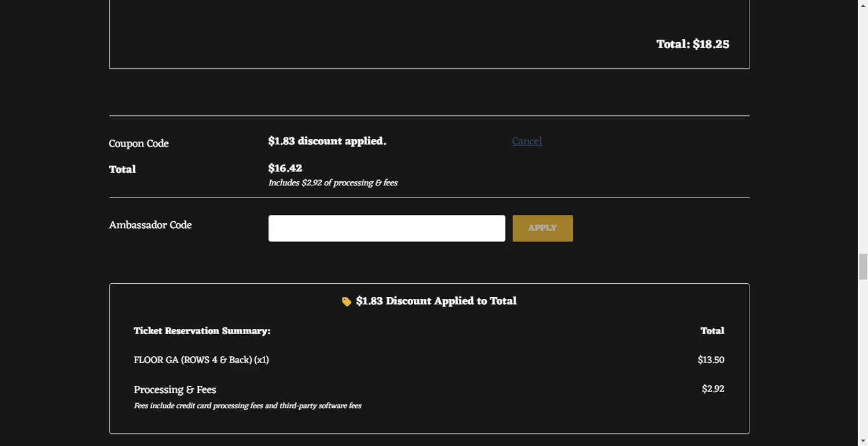Click the vertical scrollbar thumb
Image resolution: width=868 pixels, height=446 pixels.
pos(863,266)
